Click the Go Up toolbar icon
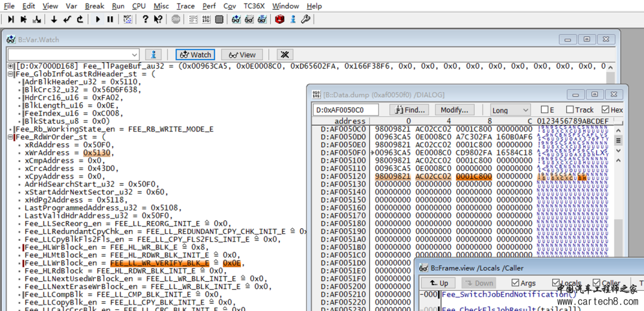The image size is (644, 311). [x=80, y=19]
